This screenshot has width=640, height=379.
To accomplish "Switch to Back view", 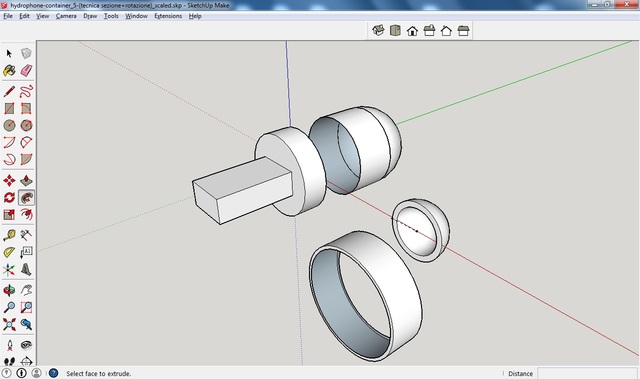I will (x=446, y=31).
